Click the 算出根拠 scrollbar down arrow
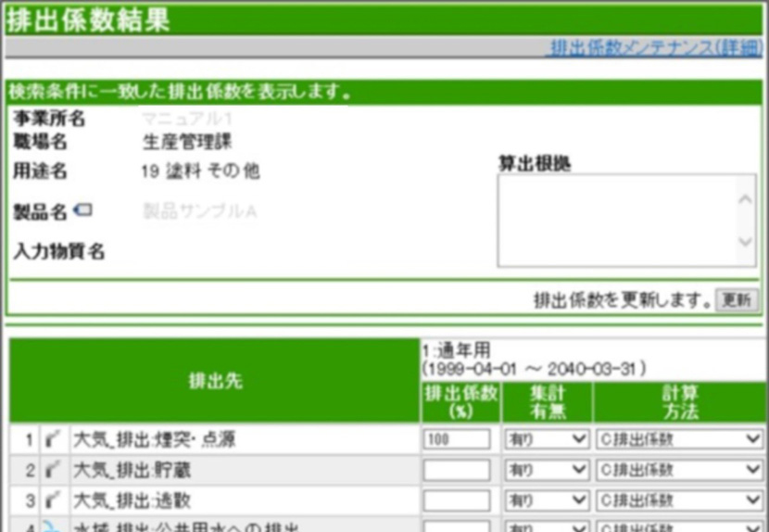 click(746, 242)
